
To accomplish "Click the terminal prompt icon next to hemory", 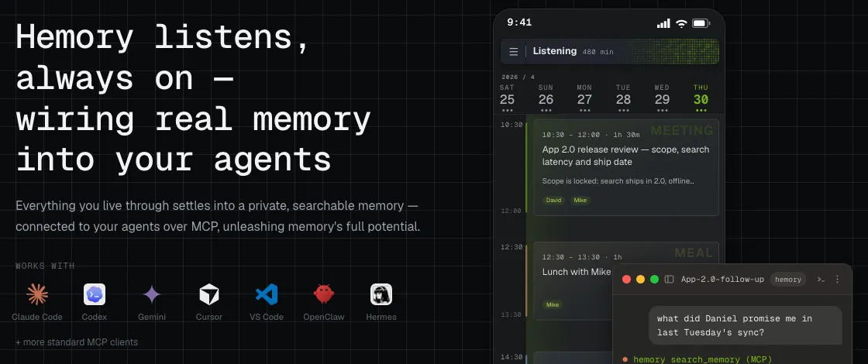I will pos(821,280).
